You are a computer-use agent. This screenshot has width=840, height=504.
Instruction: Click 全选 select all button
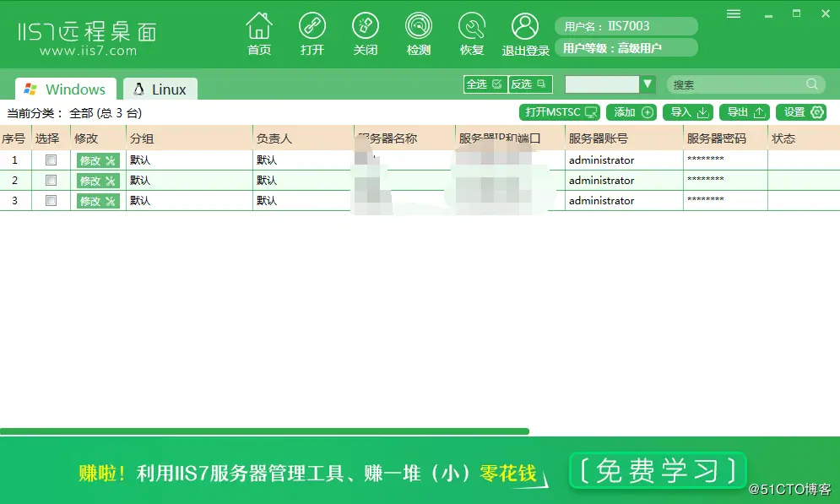(485, 84)
